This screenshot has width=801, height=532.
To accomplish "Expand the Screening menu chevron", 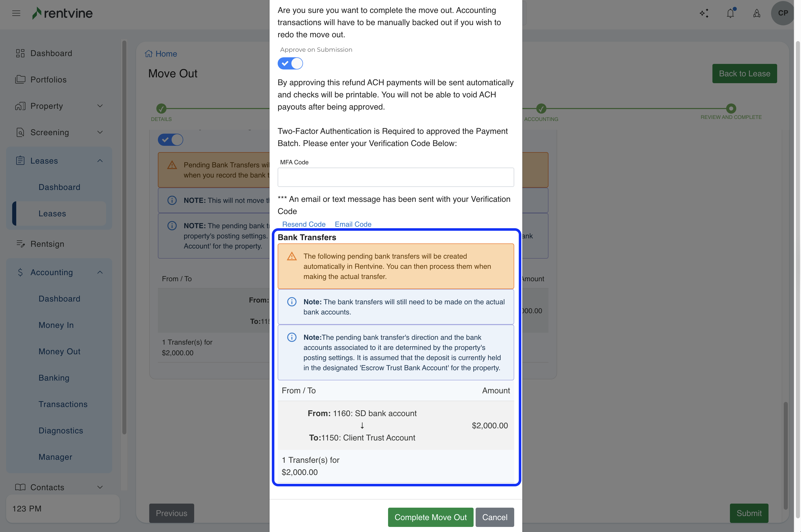I will click(x=100, y=132).
